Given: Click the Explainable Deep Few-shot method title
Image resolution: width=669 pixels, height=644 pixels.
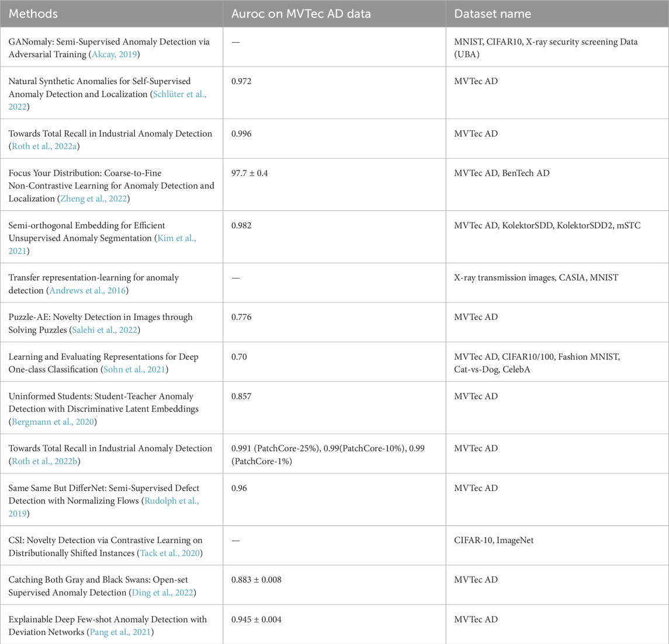Looking at the screenshot, I should [x=108, y=625].
